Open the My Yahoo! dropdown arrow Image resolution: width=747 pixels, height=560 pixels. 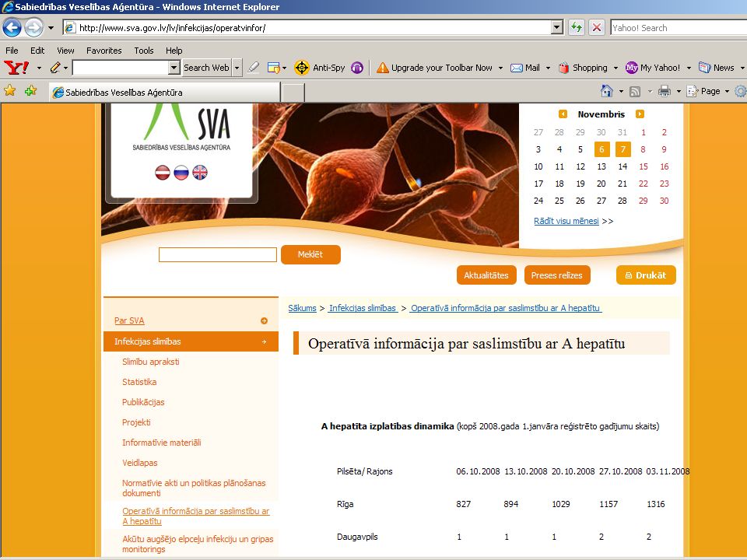tap(689, 68)
